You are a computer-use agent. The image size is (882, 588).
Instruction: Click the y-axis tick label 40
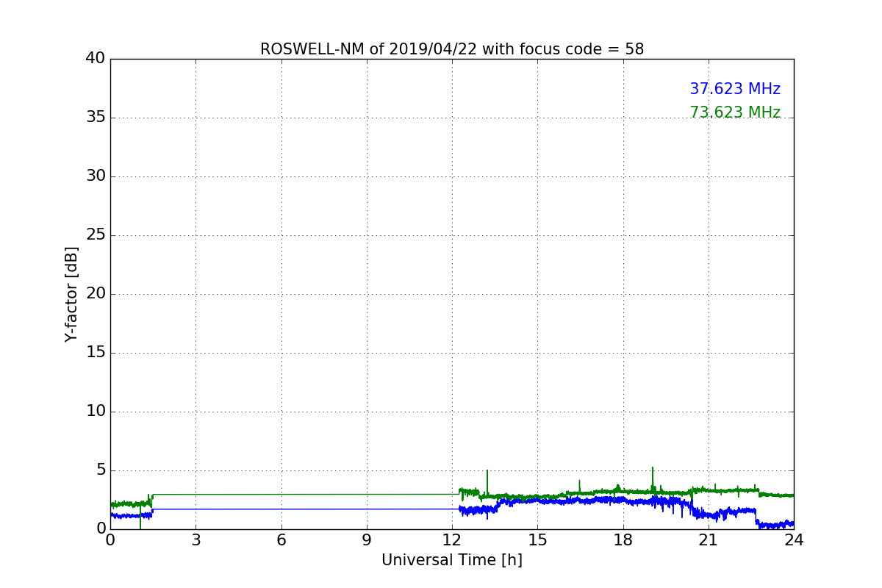tap(96, 59)
